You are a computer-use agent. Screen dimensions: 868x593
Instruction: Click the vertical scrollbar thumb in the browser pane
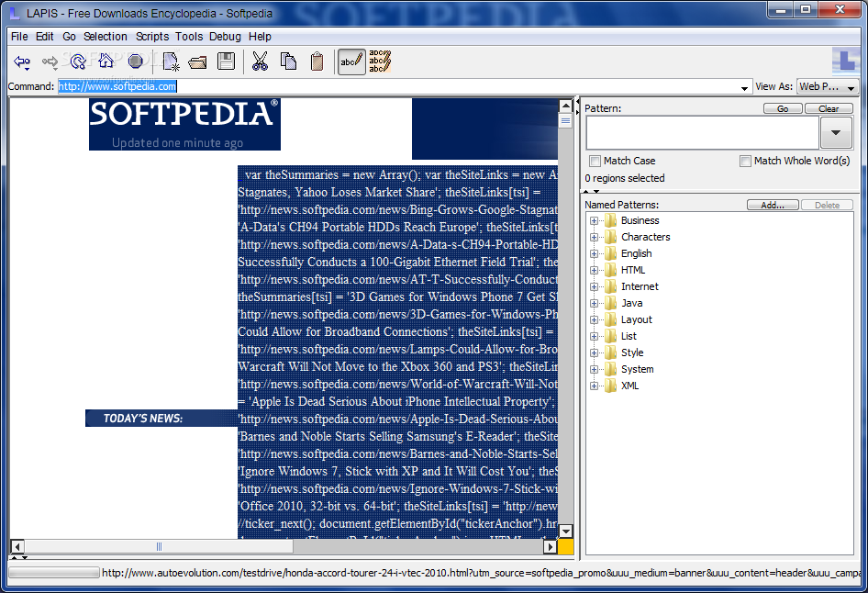point(565,120)
